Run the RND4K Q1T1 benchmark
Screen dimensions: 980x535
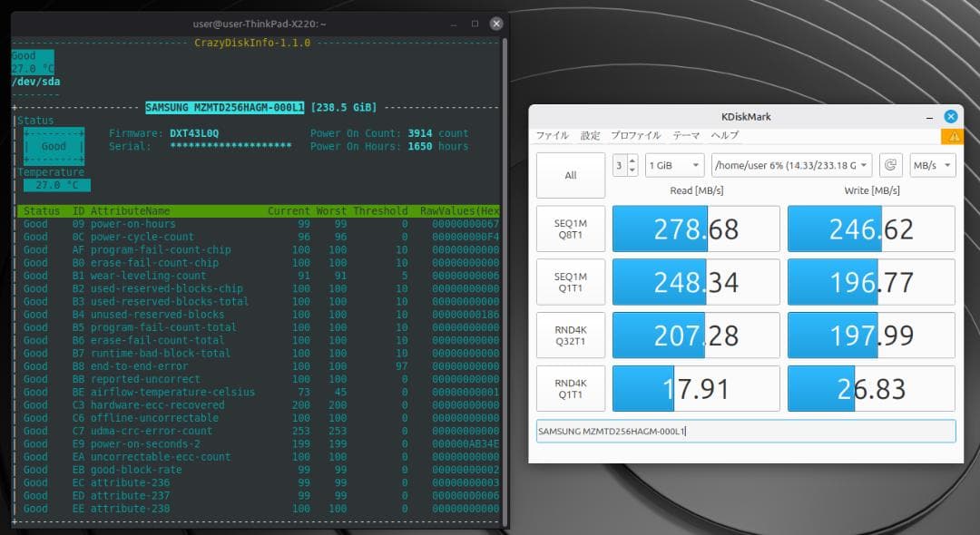tap(571, 388)
